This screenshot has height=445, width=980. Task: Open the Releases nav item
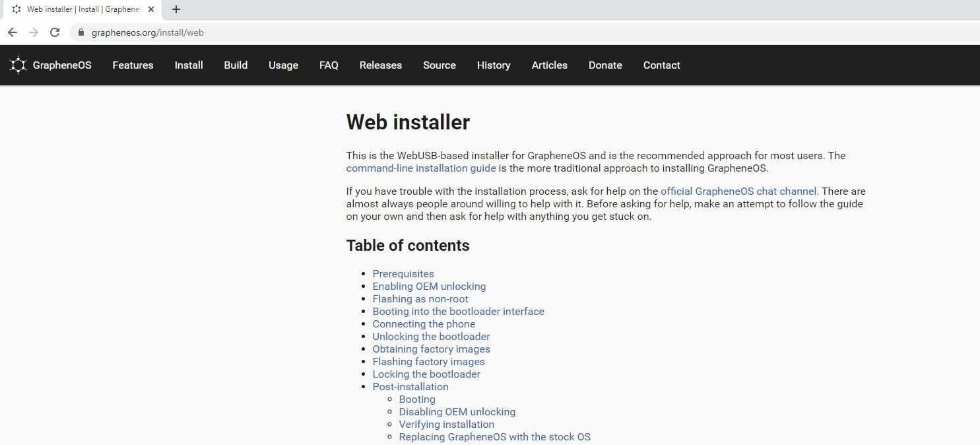point(381,65)
